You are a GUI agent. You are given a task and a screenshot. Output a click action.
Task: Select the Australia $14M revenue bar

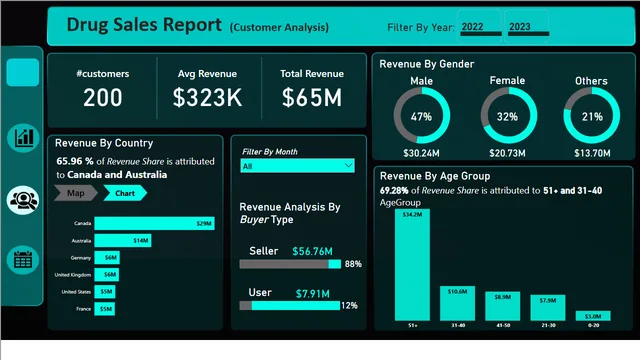(x=123, y=240)
